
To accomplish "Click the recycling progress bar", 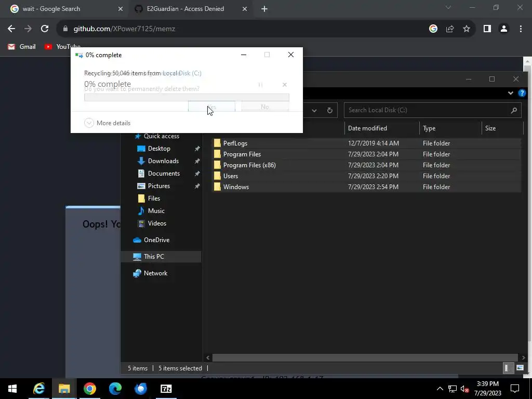I will (x=187, y=97).
